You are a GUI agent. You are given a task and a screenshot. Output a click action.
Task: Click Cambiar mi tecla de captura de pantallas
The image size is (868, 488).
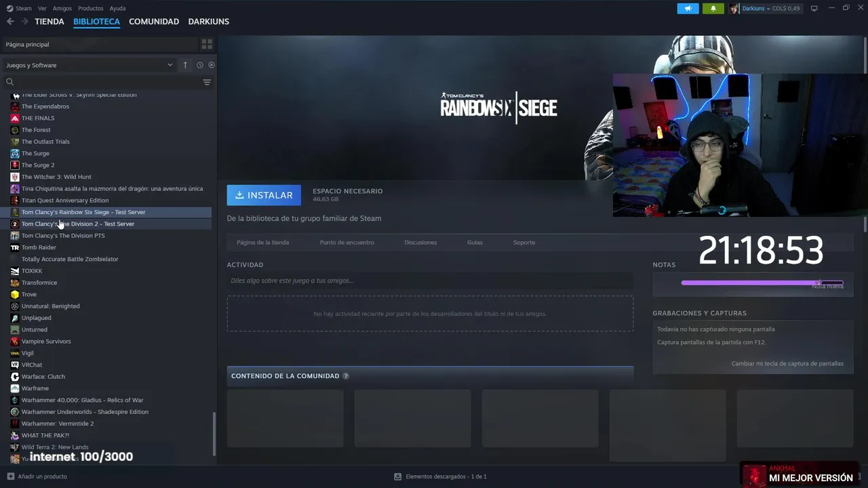pos(787,364)
